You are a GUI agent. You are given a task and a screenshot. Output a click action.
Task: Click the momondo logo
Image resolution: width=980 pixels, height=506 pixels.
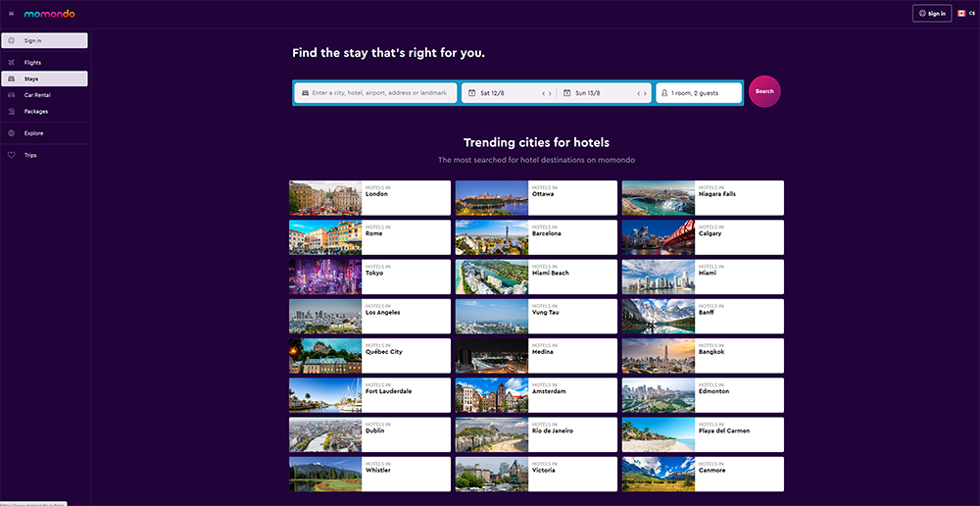[50, 14]
